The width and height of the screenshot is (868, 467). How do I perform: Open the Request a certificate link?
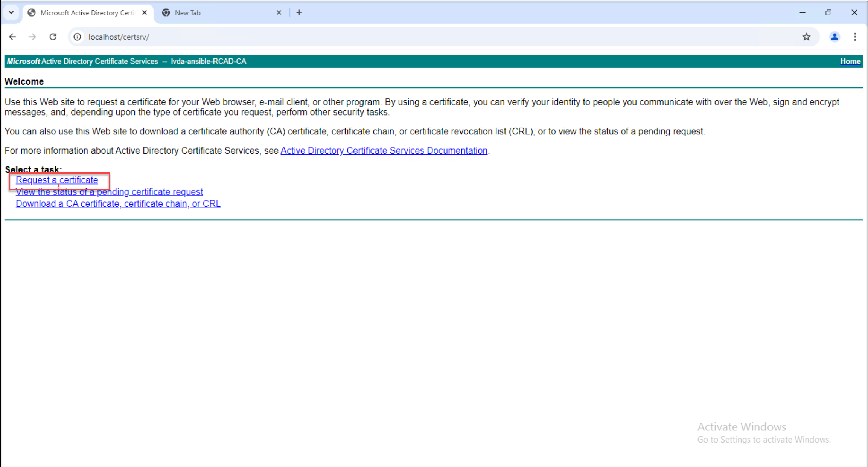[x=56, y=180]
